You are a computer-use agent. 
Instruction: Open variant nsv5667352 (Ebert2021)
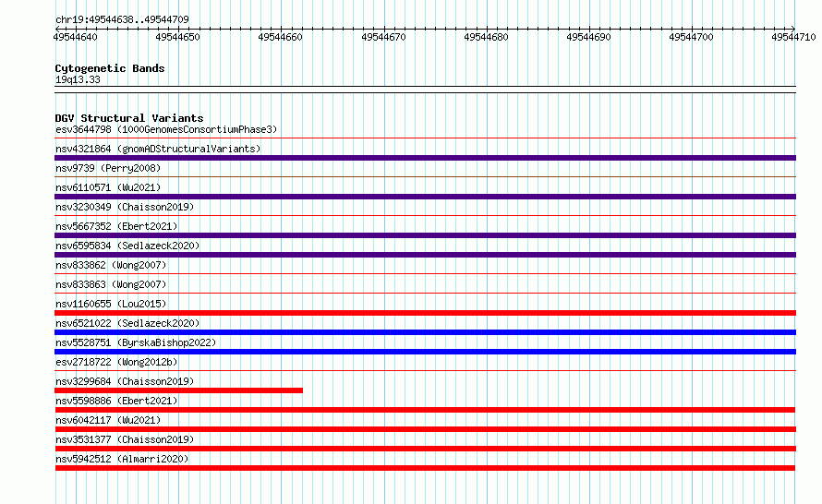point(116,226)
